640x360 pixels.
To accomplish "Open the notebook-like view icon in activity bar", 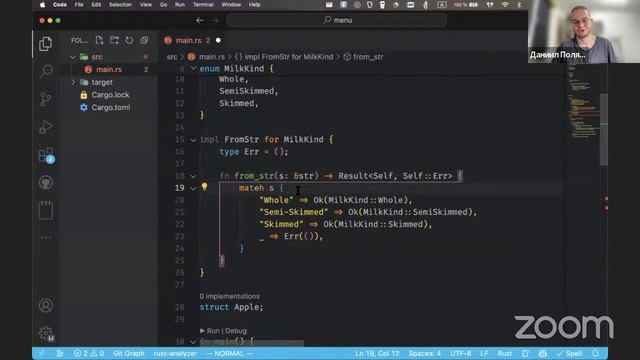I will 46,210.
